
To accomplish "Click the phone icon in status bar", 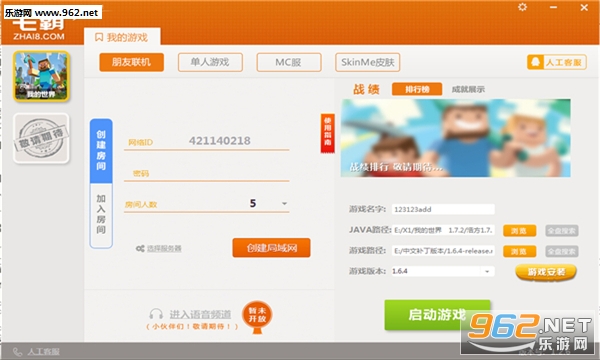I will [x=18, y=352].
